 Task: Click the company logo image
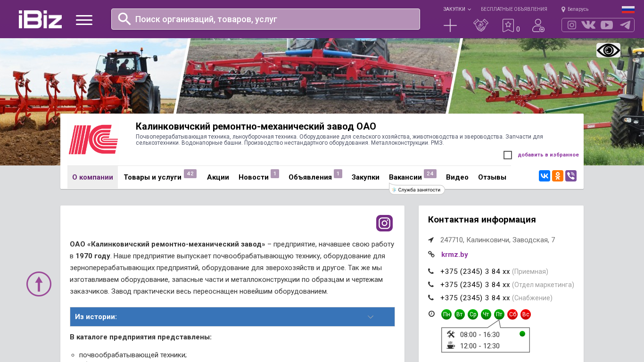pos(93,140)
